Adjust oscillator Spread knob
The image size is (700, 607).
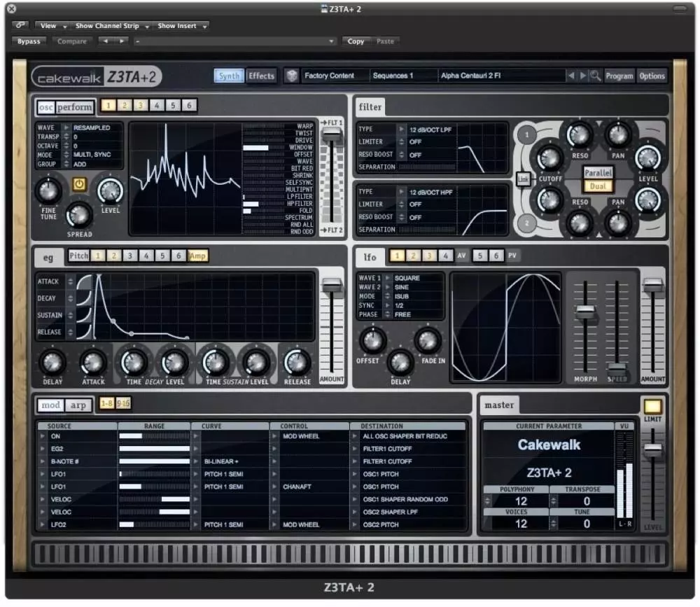[x=79, y=216]
